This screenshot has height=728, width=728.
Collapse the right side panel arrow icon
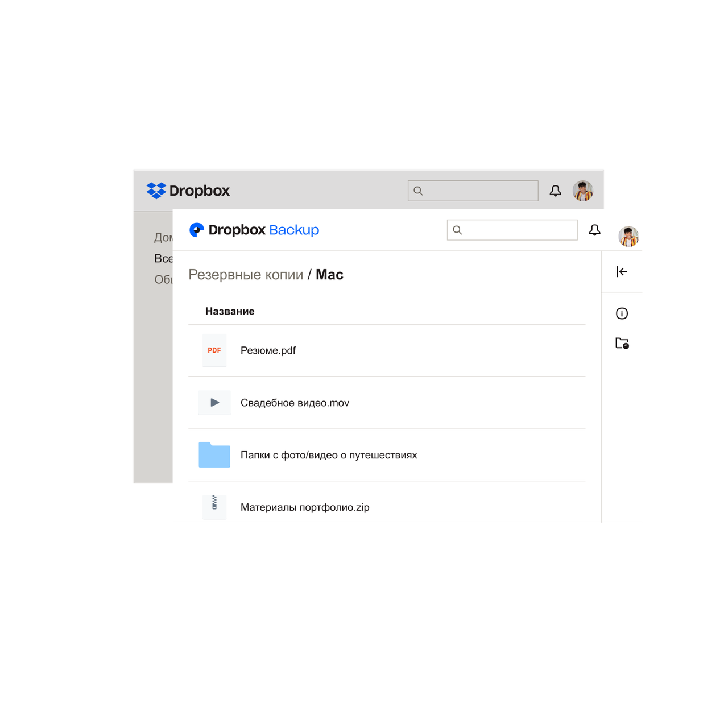tap(622, 272)
